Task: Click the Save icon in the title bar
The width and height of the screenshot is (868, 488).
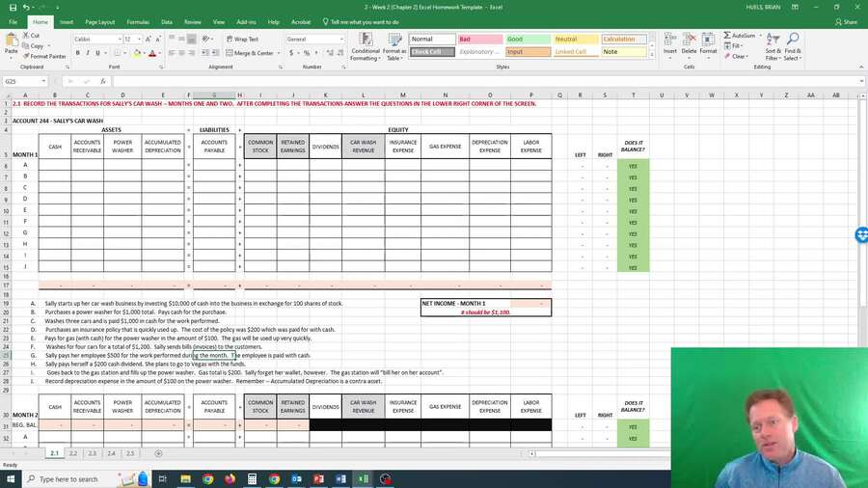Action: pos(13,7)
